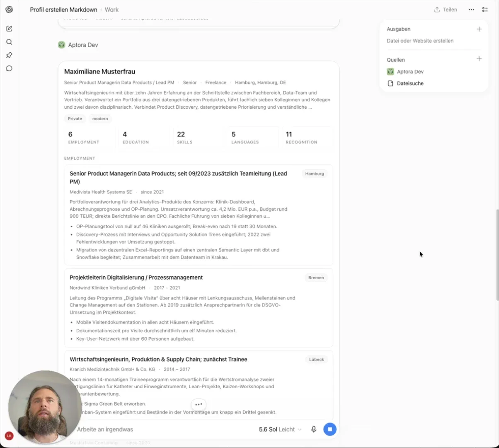Screen dimensions: 499x448
Task: Click the modern tag
Action: pos(100,119)
